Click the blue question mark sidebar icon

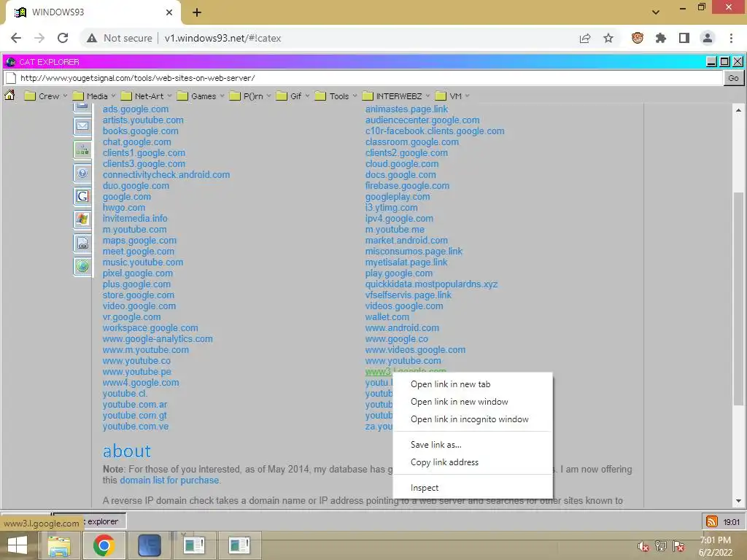pos(82,173)
